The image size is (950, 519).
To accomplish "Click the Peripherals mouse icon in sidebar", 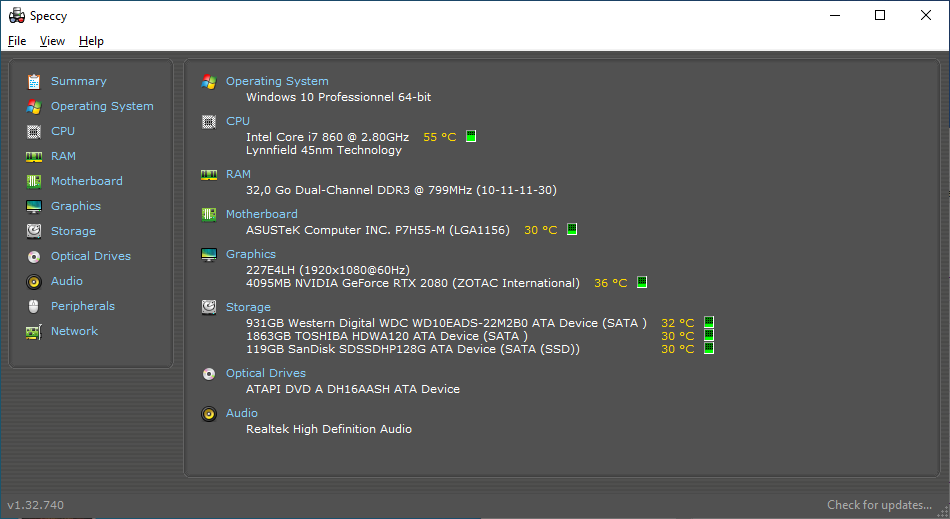I will point(34,306).
